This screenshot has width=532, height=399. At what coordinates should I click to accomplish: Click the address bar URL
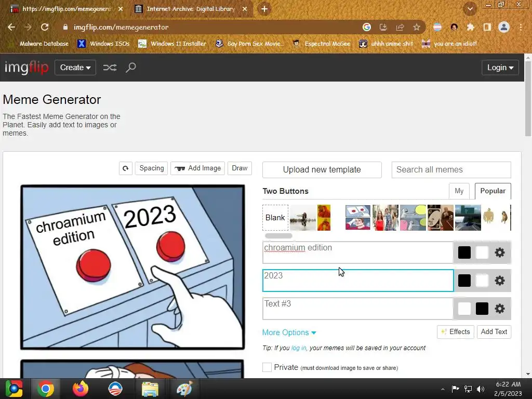tap(121, 27)
